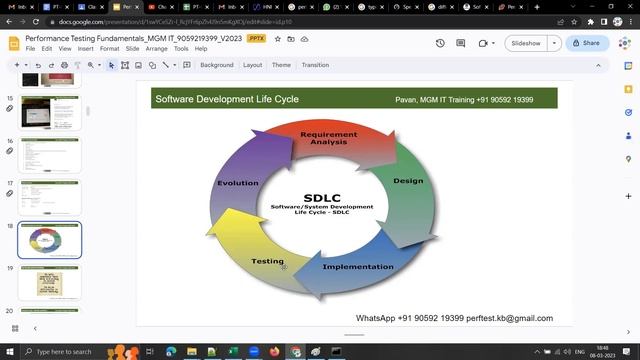The width and height of the screenshot is (640, 360).
Task: Expand zoom level dropdown
Action: click(x=99, y=65)
